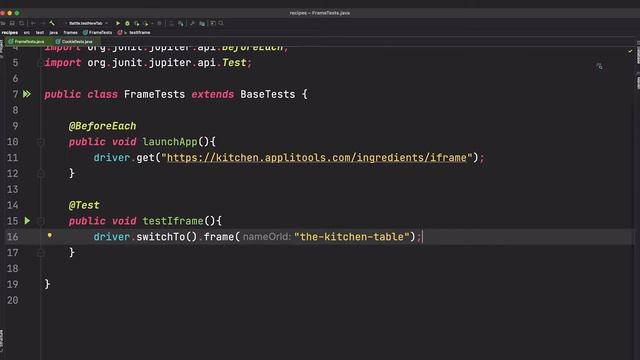The height and width of the screenshot is (360, 640).
Task: Toggle the imports fold marker at line 5
Action: click(x=40, y=63)
